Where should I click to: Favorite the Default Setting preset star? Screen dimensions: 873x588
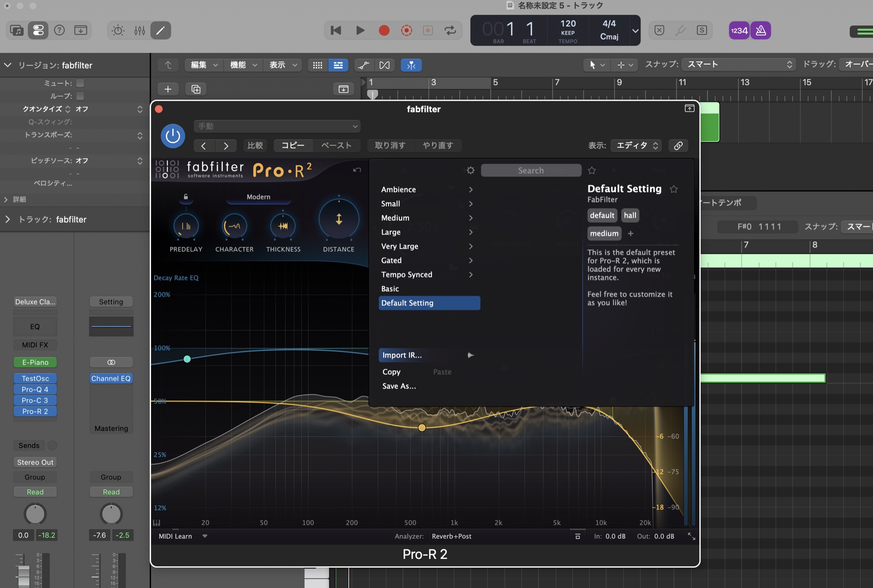click(x=674, y=189)
